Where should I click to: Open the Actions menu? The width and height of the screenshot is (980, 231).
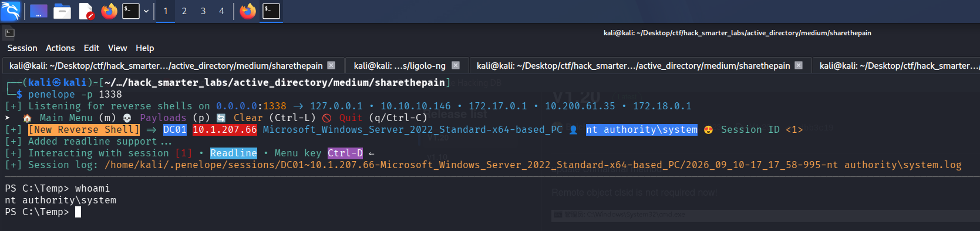(60, 48)
